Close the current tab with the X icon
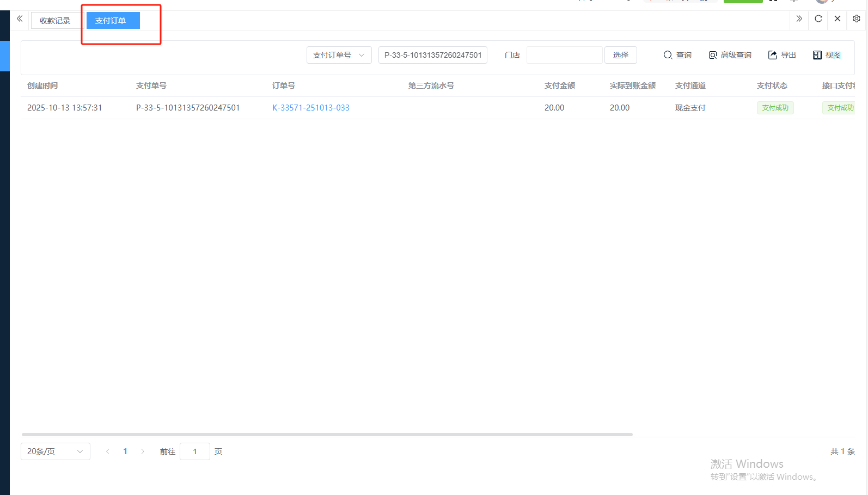This screenshot has width=868, height=495. point(838,19)
